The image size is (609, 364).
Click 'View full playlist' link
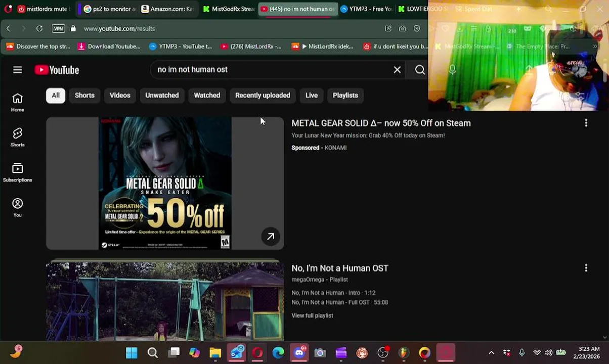(312, 315)
